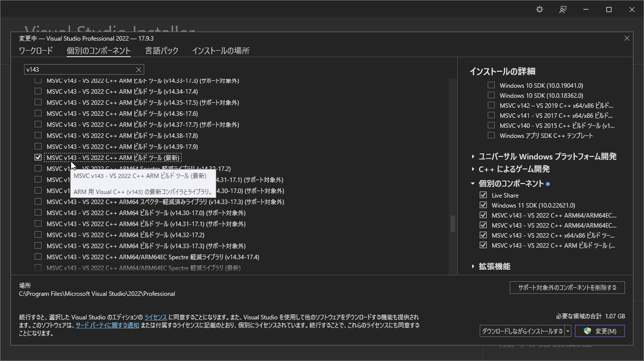Collapse the 個別のコンポーネント section
This screenshot has width=644, height=361.
pyautogui.click(x=473, y=184)
